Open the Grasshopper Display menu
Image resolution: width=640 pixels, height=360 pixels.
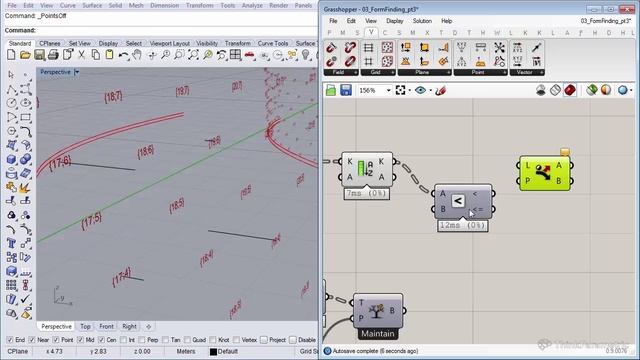[x=394, y=21]
